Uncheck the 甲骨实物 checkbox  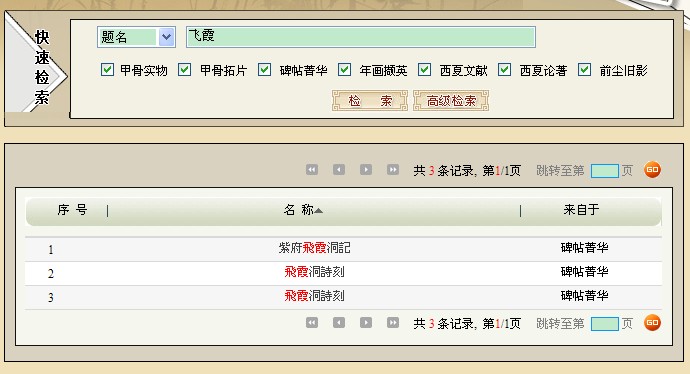tap(107, 70)
